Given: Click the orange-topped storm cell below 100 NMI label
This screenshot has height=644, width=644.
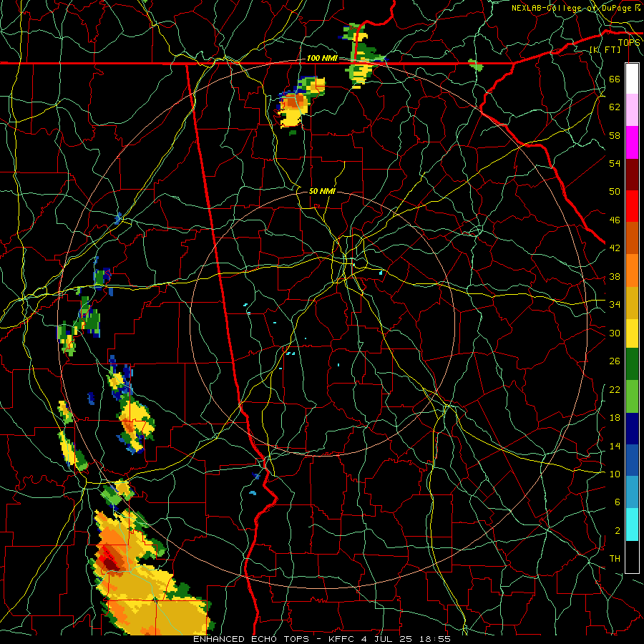Looking at the screenshot, I should coord(296,101).
